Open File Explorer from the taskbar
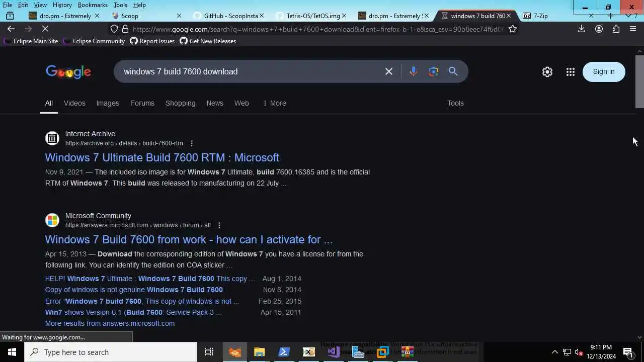This screenshot has width=644, height=362. click(259, 352)
